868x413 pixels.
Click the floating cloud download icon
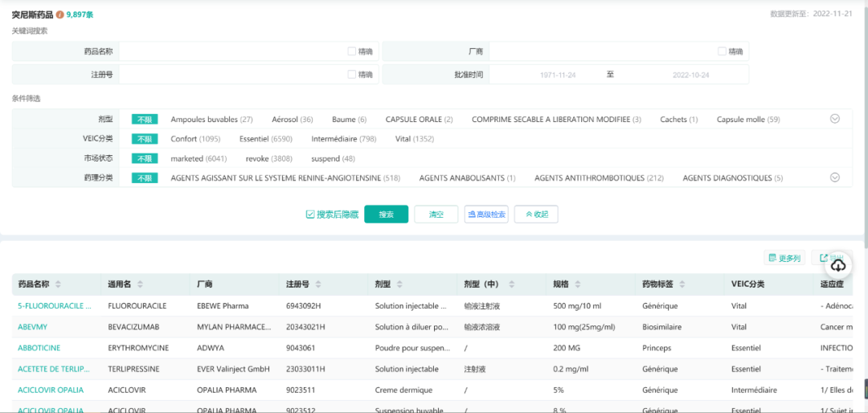(838, 265)
